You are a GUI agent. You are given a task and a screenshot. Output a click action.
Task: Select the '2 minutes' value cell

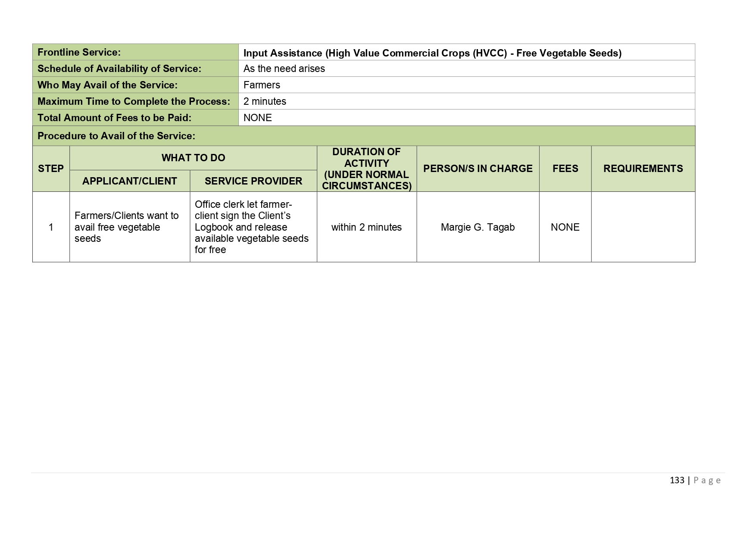coord(467,101)
